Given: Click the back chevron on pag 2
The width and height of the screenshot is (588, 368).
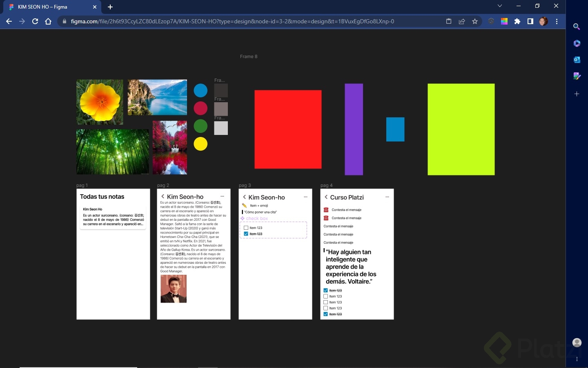Looking at the screenshot, I should (x=163, y=197).
